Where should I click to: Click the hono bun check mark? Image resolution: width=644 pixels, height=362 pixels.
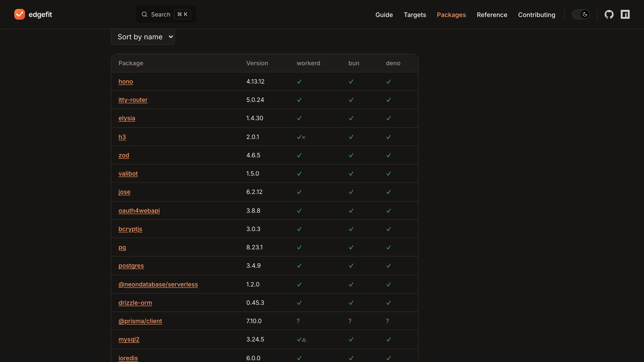pos(351,81)
